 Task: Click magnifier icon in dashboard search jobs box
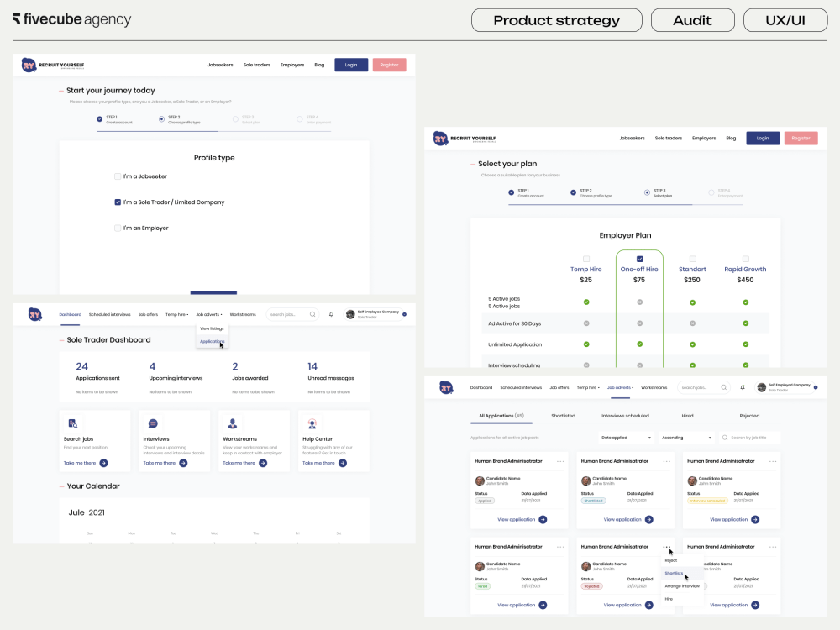(x=312, y=314)
